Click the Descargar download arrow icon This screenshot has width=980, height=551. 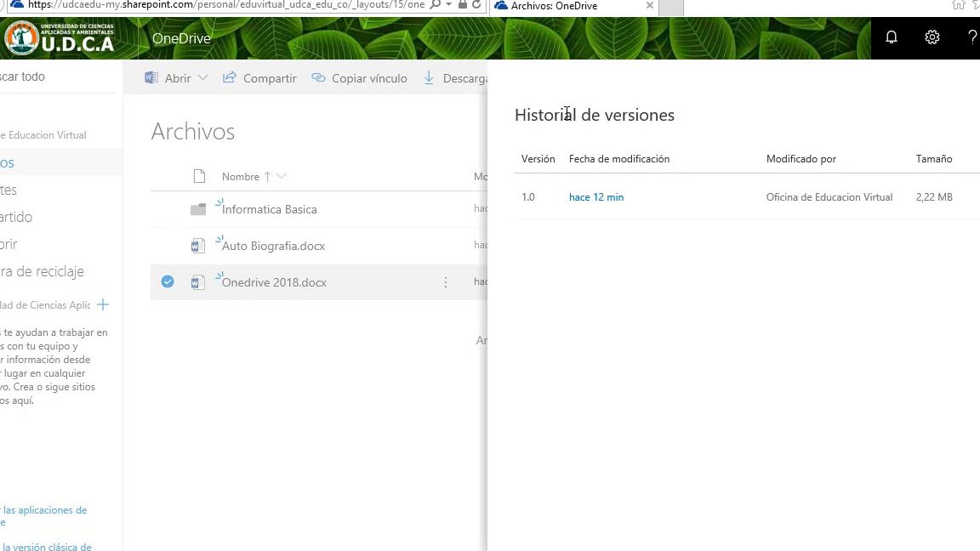click(430, 77)
